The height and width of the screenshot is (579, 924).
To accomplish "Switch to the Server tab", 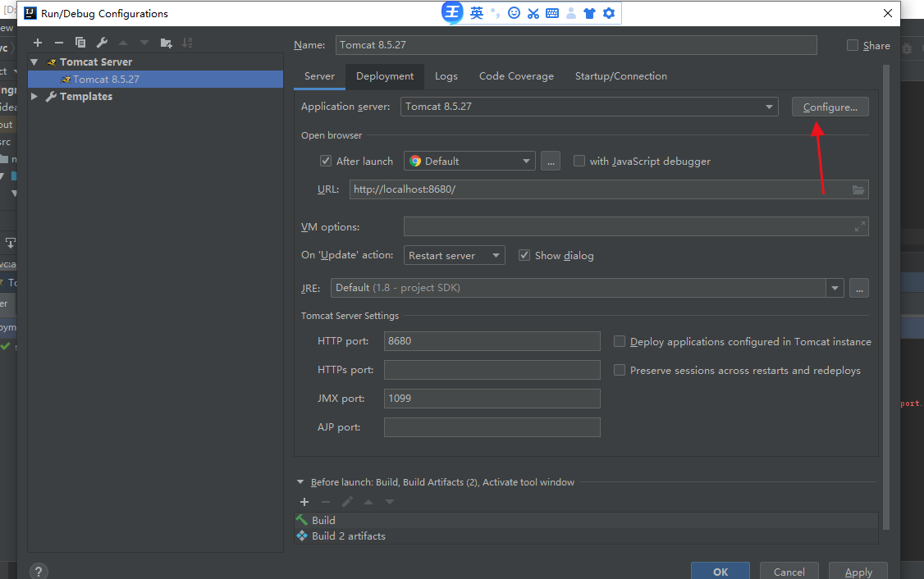I will 319,76.
